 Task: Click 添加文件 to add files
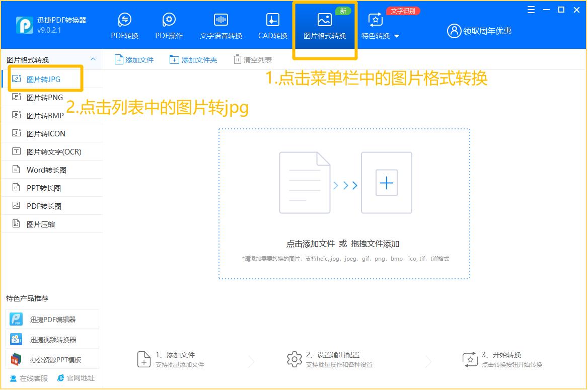click(x=134, y=59)
